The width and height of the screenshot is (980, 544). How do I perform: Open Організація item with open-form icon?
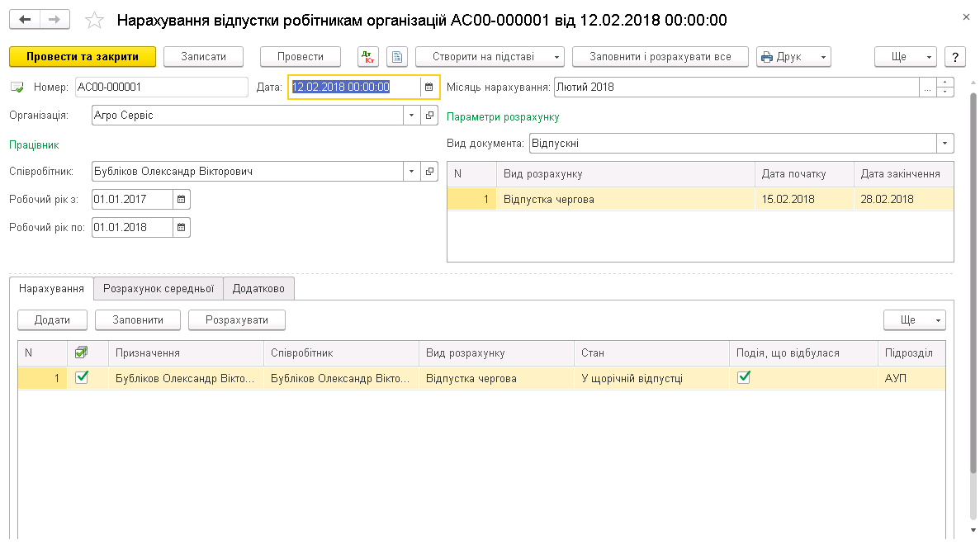[429, 116]
